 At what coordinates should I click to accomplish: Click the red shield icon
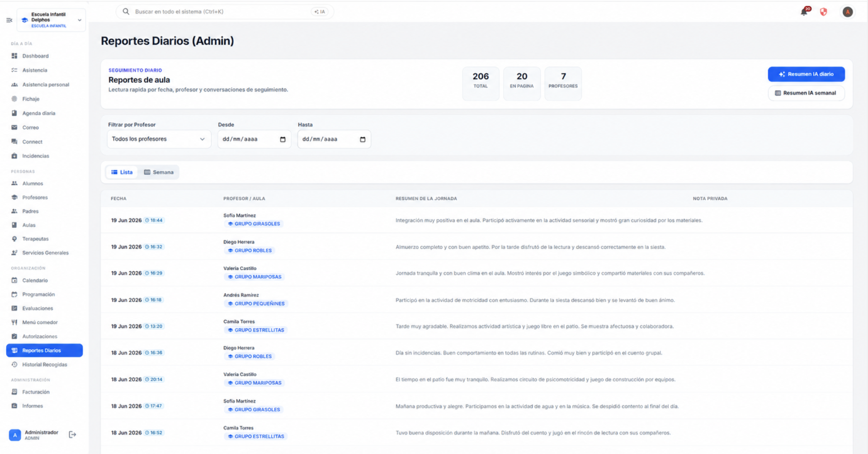click(824, 12)
